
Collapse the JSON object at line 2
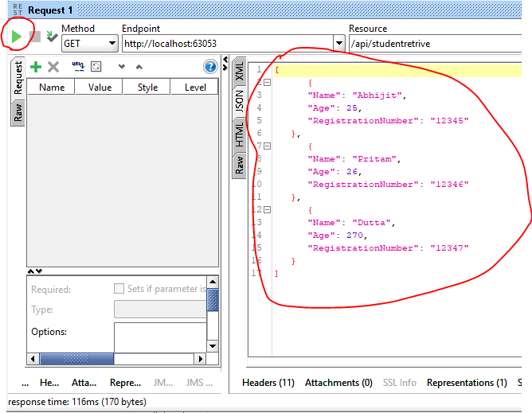click(268, 83)
